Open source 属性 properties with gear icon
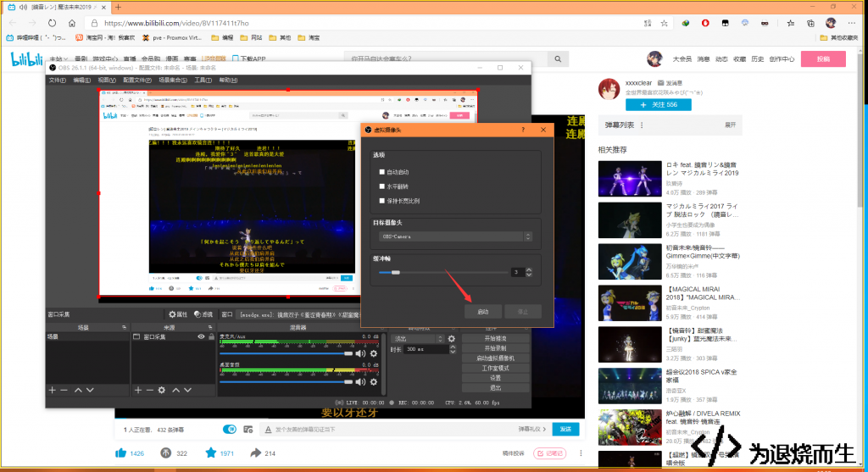 coord(178,314)
